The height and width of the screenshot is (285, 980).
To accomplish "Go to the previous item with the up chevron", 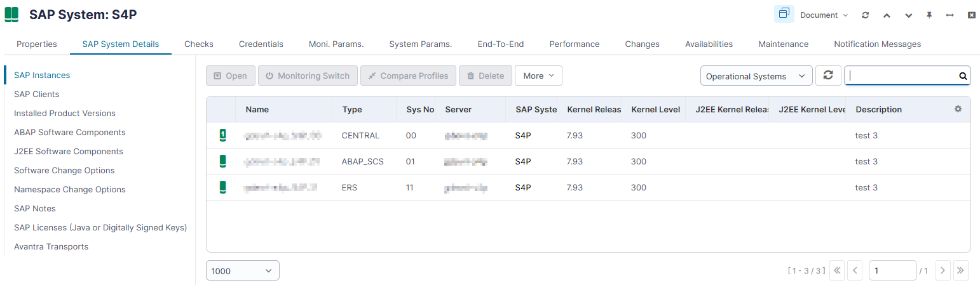I will (x=887, y=15).
